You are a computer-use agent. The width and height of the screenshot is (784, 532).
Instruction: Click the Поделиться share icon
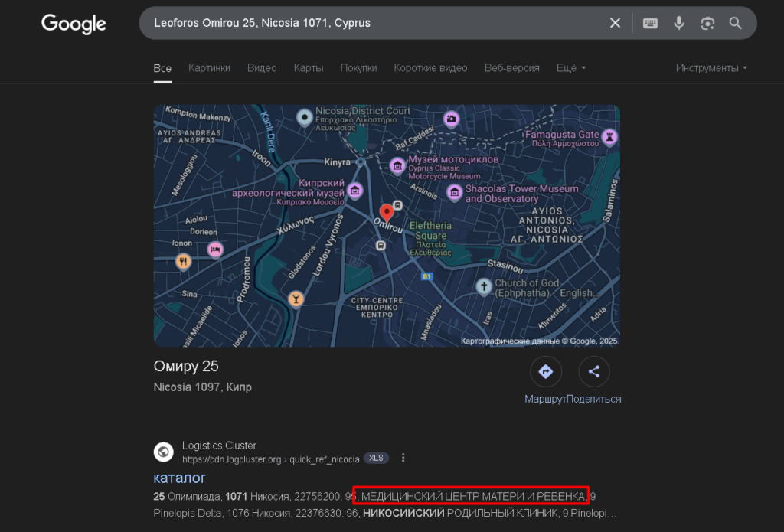tap(593, 371)
